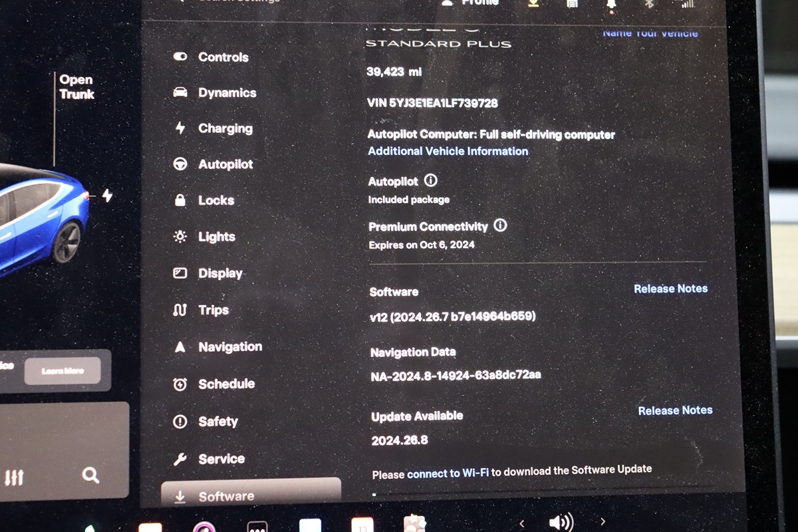The width and height of the screenshot is (798, 532).
Task: Tap the info icon next to Premium Connectivity
Action: point(500,225)
